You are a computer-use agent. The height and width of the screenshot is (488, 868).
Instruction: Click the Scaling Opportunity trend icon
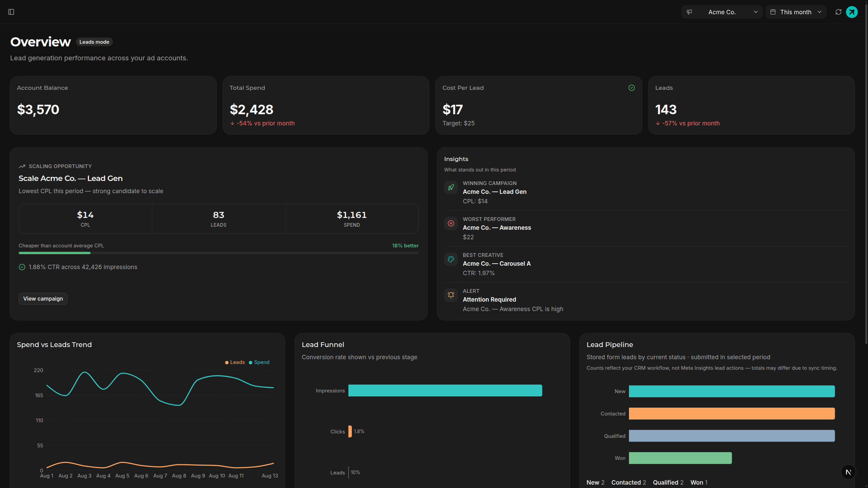tap(22, 166)
